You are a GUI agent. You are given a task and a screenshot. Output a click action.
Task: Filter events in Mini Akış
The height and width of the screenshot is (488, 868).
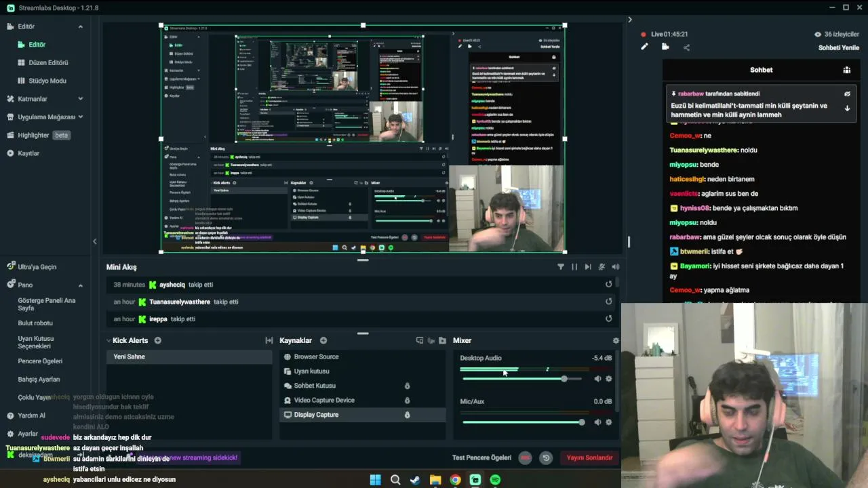pyautogui.click(x=561, y=267)
